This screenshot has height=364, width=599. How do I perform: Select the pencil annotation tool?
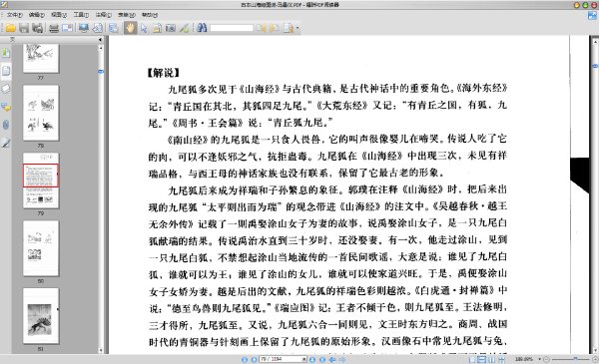(x=184, y=28)
